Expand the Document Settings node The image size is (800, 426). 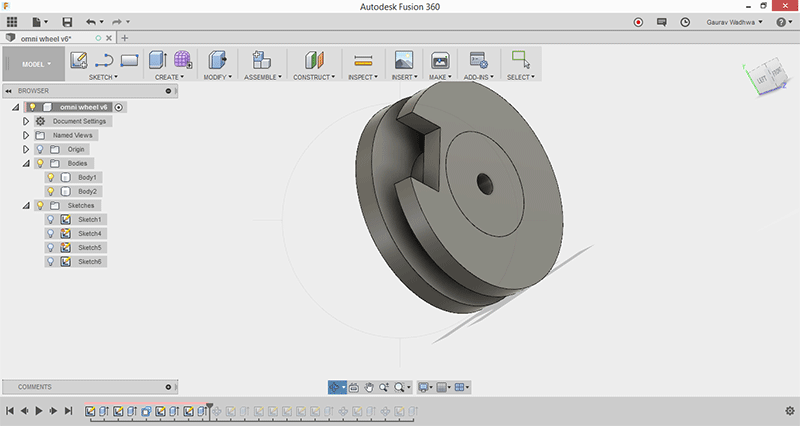26,121
